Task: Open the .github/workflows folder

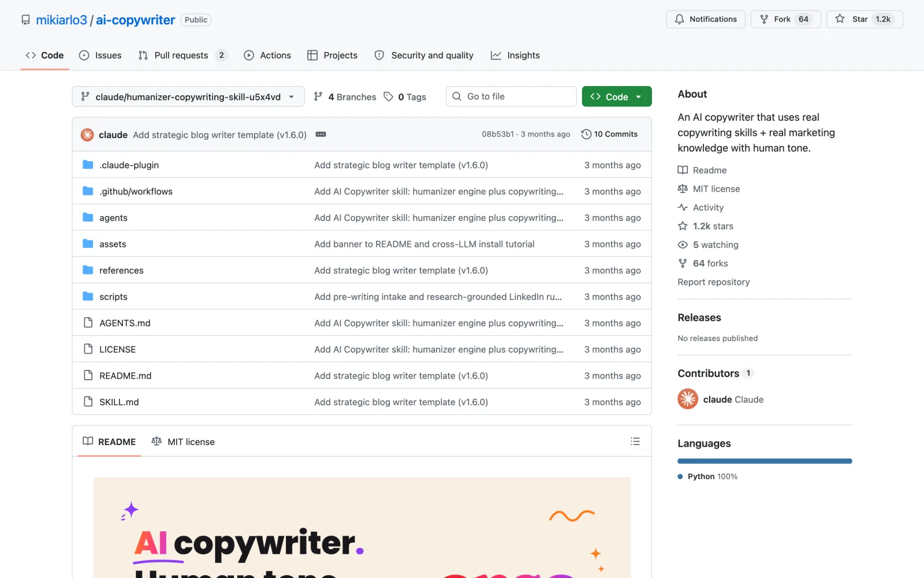Action: (x=136, y=191)
